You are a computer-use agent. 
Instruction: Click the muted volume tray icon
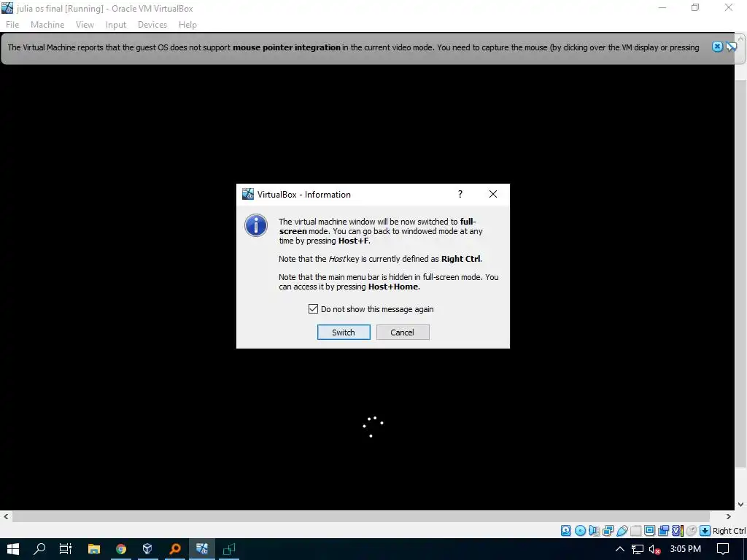[x=654, y=549]
